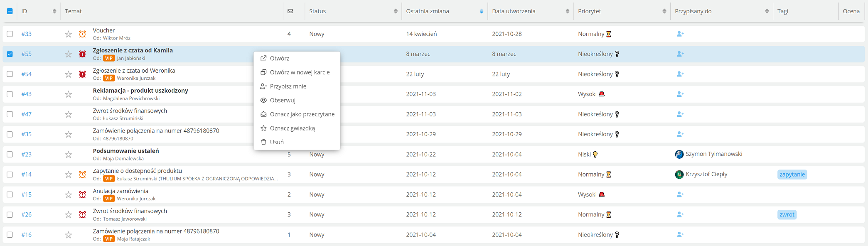868x246 pixels.
Task: Choose Przypisz mnie menu option
Action: 297,86
